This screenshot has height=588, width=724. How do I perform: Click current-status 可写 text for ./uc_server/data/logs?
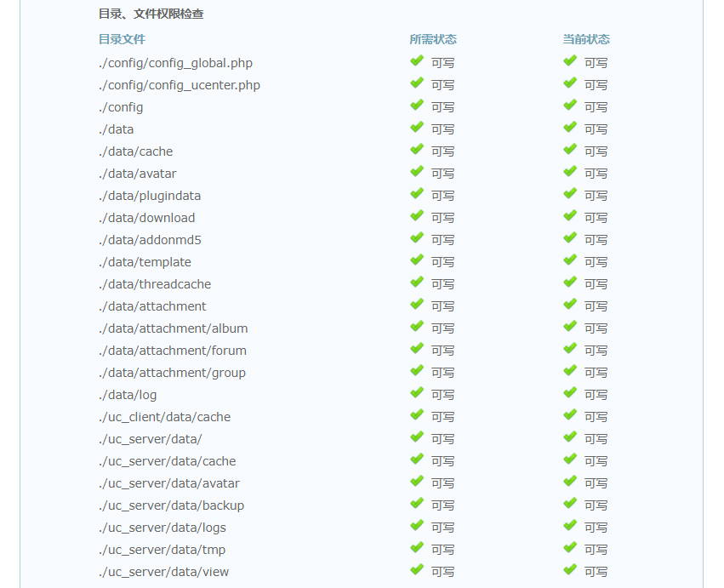(596, 528)
